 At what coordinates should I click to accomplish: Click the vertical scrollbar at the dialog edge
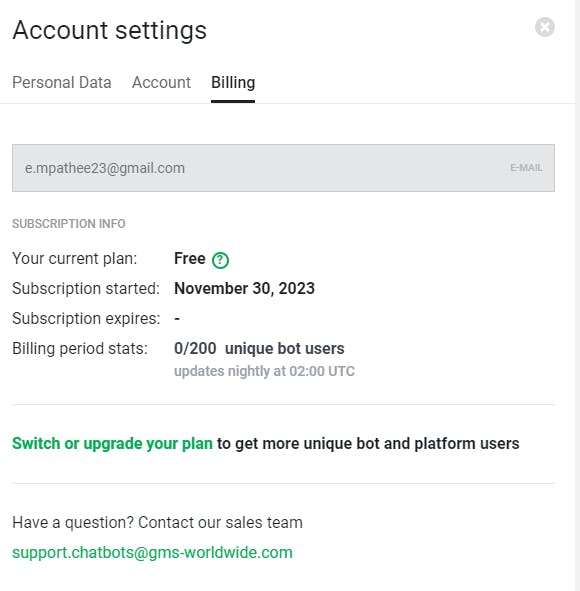(x=577, y=296)
